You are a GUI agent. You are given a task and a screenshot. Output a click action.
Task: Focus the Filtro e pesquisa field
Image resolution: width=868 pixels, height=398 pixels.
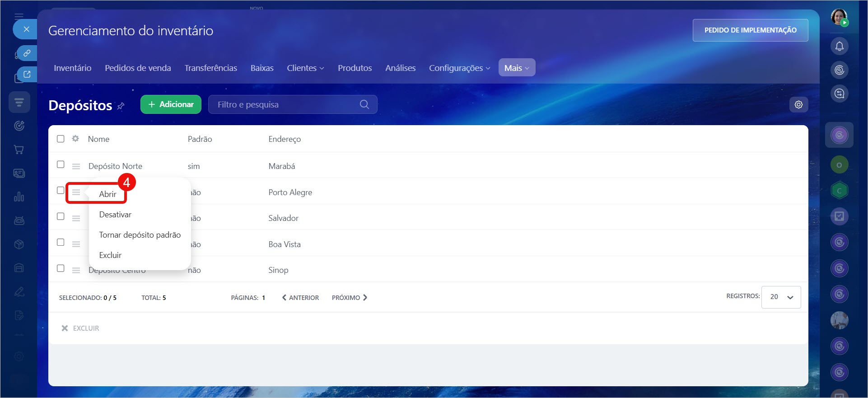click(x=285, y=104)
